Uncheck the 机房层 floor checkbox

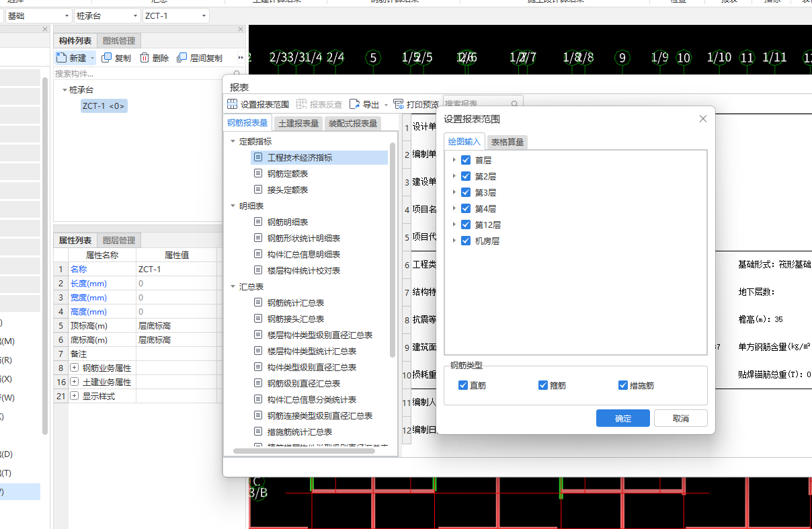[x=466, y=241]
